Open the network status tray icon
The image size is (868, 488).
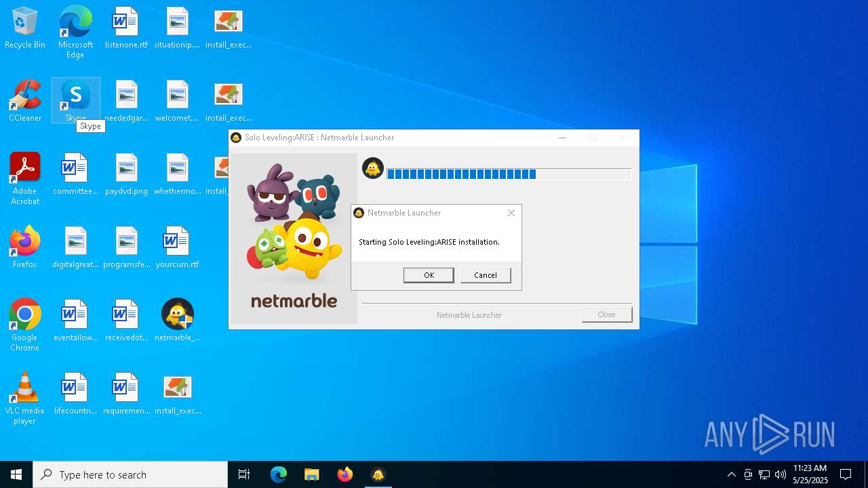point(764,474)
